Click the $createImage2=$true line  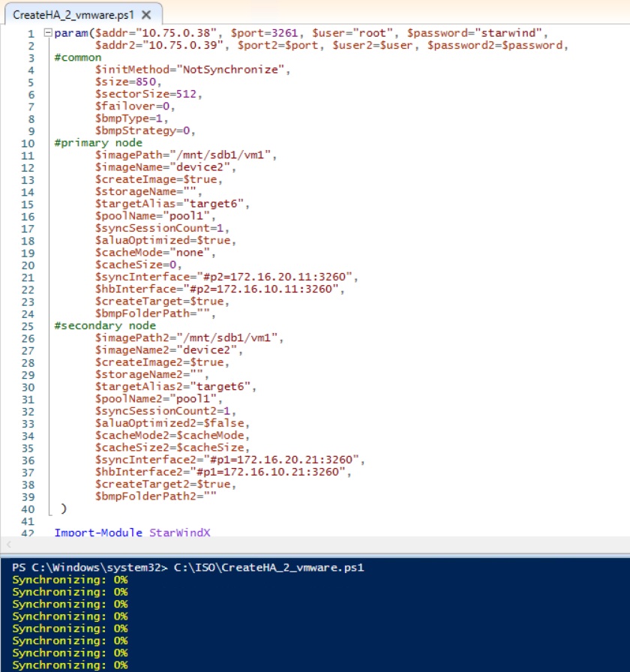(162, 362)
